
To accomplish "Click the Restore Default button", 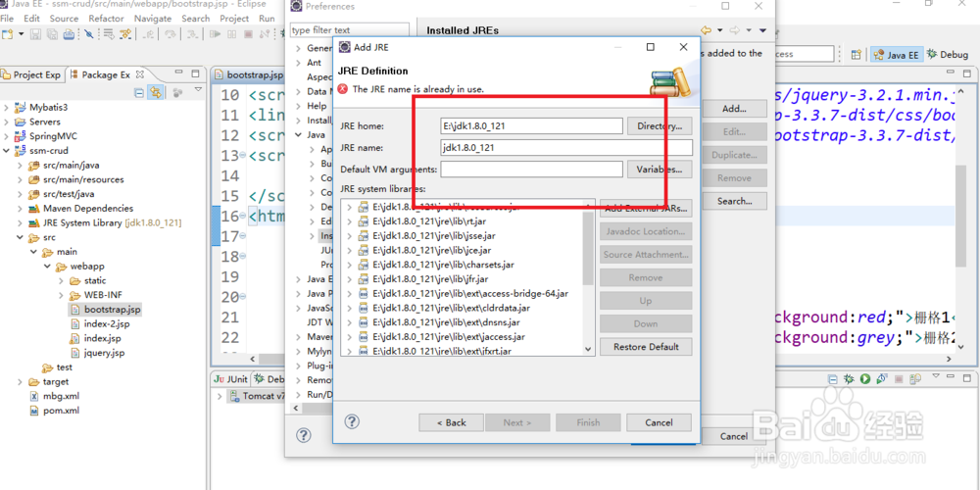I will click(x=646, y=346).
